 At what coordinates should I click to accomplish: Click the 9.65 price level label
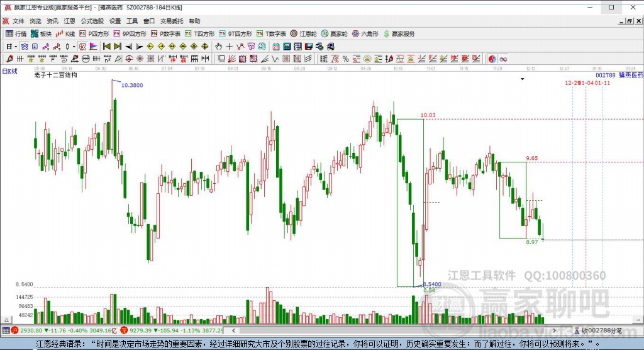point(532,158)
